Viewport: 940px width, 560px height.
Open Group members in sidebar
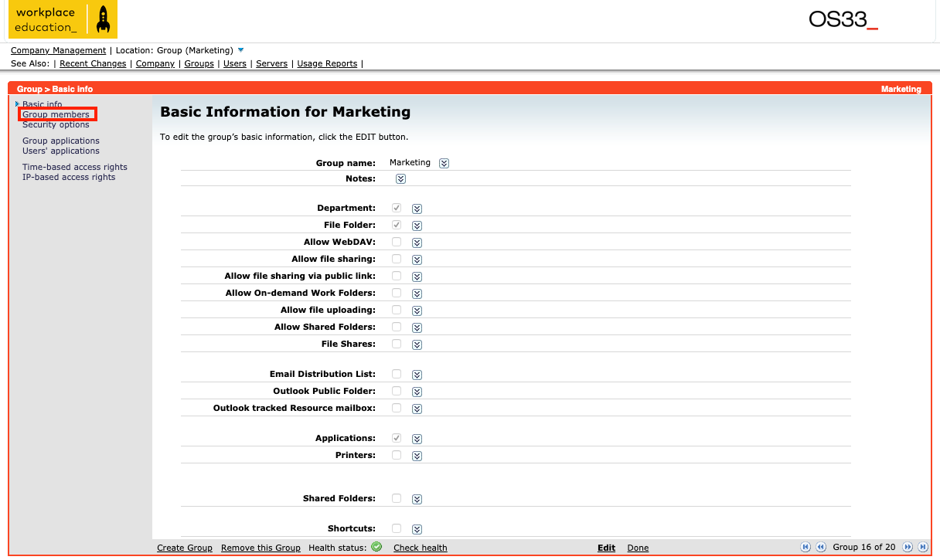pyautogui.click(x=56, y=114)
